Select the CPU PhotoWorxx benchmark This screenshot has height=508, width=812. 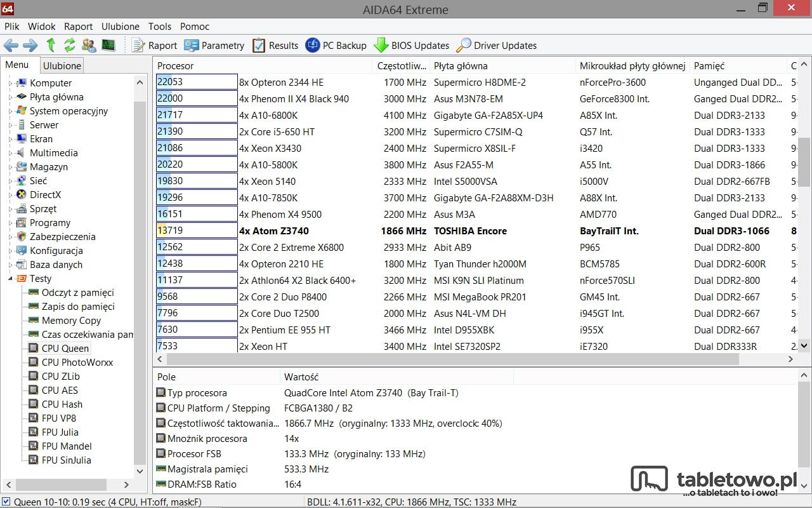77,363
